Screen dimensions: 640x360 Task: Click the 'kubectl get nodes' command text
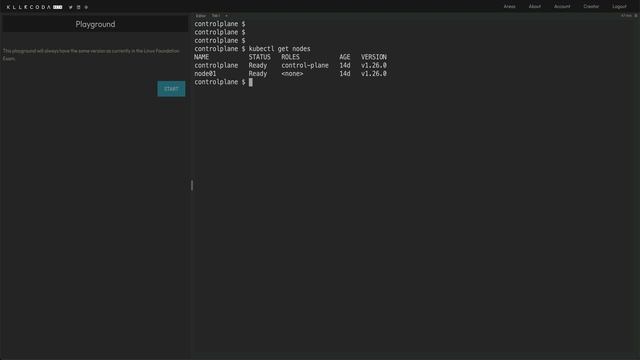click(x=279, y=49)
